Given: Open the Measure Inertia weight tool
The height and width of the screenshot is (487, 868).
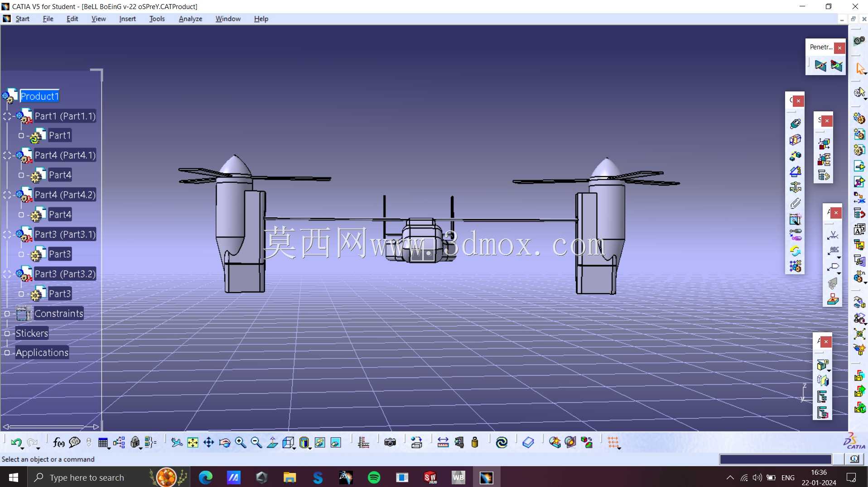Looking at the screenshot, I should 475,442.
